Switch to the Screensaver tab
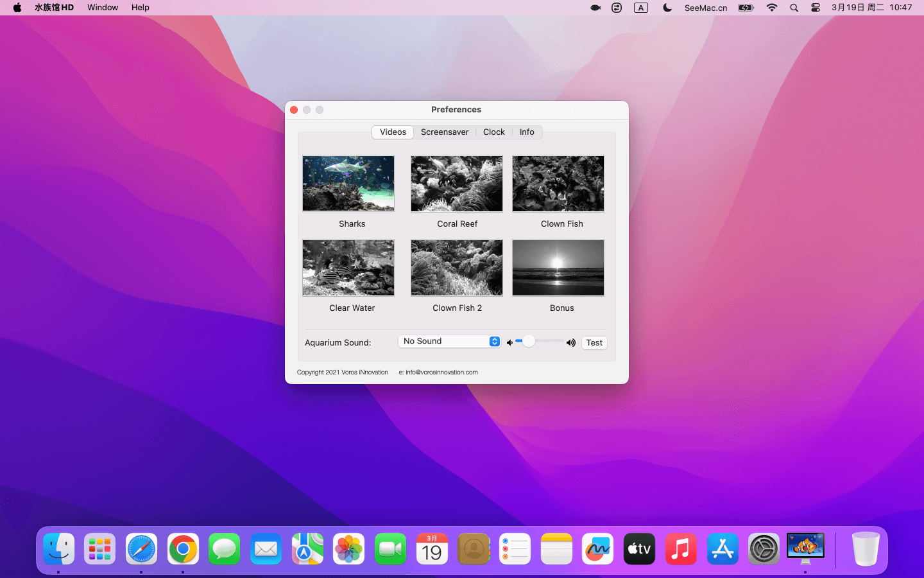 coord(445,132)
